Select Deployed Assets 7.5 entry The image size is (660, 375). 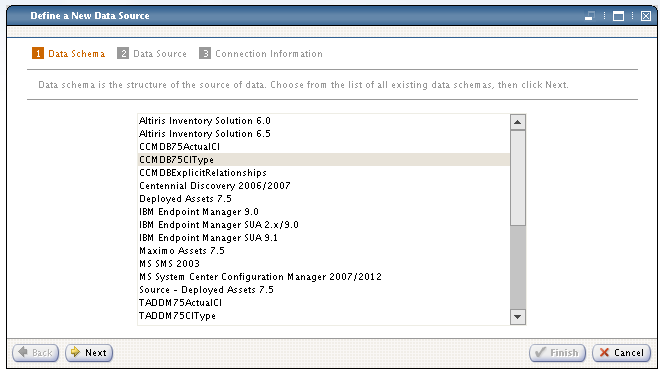coord(323,199)
